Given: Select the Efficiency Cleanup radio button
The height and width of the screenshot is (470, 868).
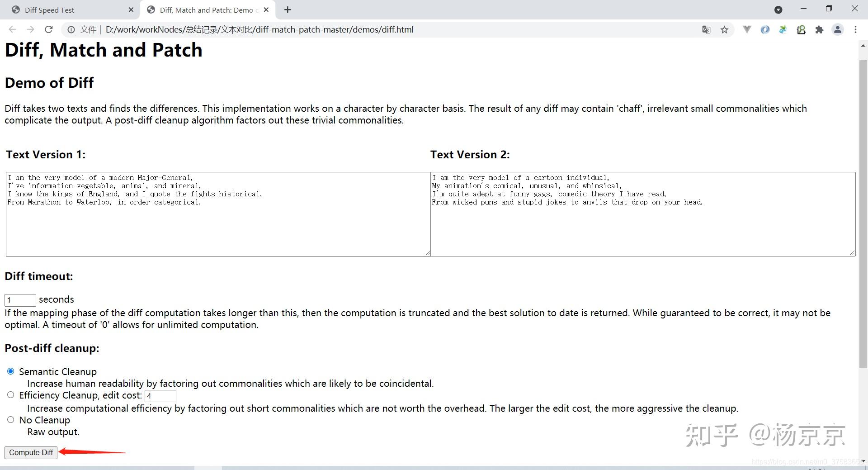Looking at the screenshot, I should (x=10, y=395).
